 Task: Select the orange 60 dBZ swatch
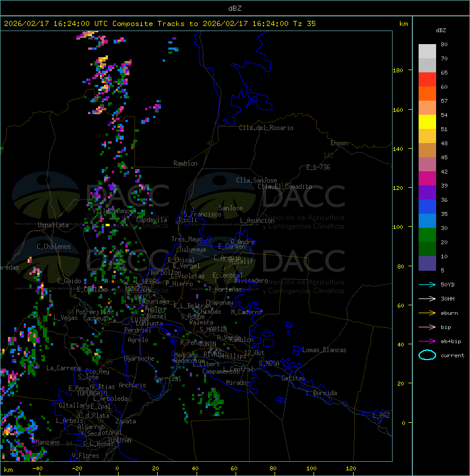427,93
